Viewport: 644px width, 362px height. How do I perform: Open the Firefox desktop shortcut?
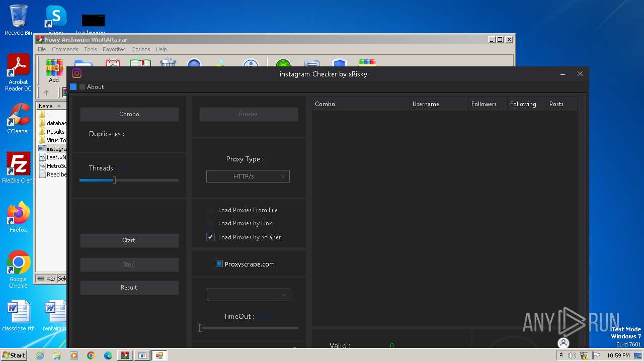pyautogui.click(x=18, y=217)
